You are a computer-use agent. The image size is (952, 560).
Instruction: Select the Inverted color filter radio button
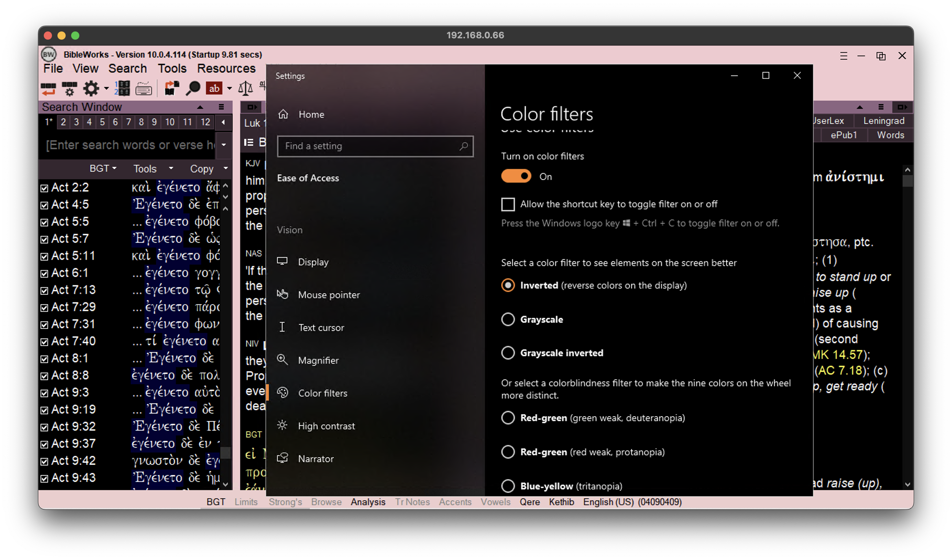[508, 285]
